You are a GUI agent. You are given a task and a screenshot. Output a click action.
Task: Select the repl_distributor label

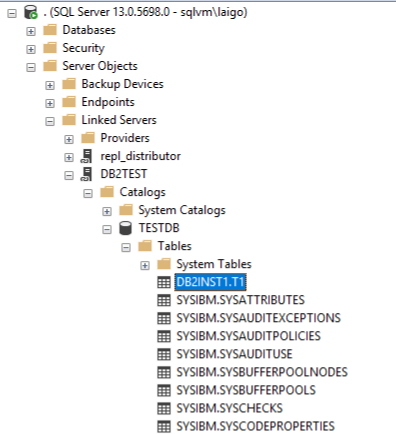tap(141, 156)
